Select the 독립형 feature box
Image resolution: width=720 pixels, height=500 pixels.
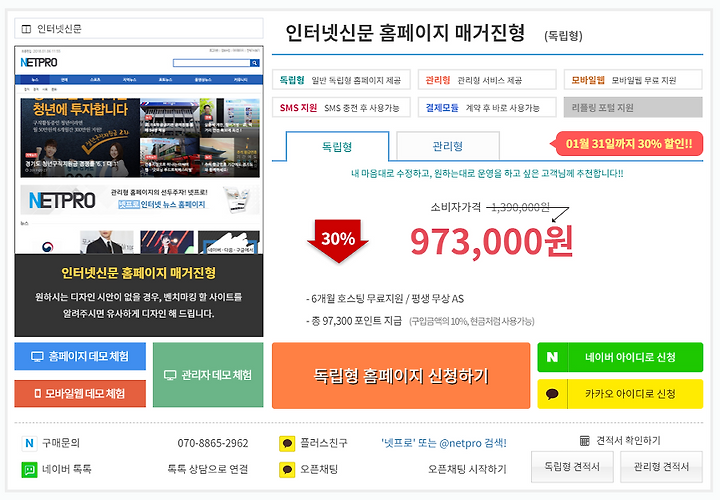[341, 80]
